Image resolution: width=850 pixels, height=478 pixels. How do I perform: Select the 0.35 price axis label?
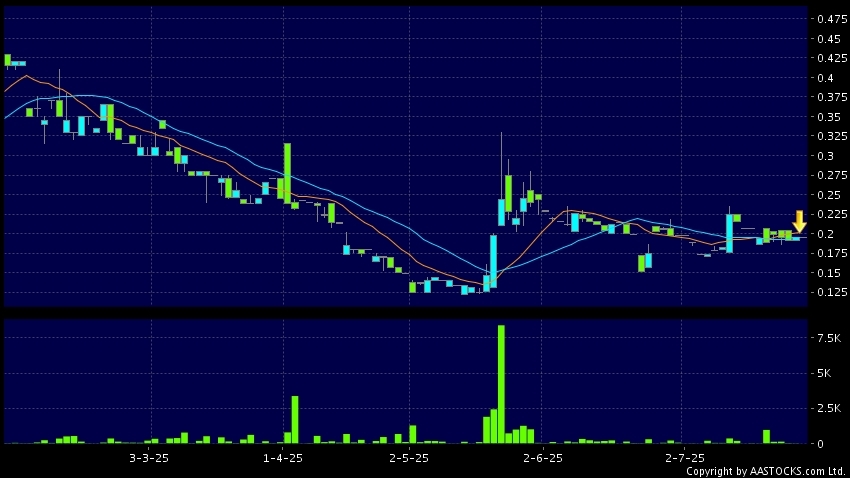[x=829, y=117]
